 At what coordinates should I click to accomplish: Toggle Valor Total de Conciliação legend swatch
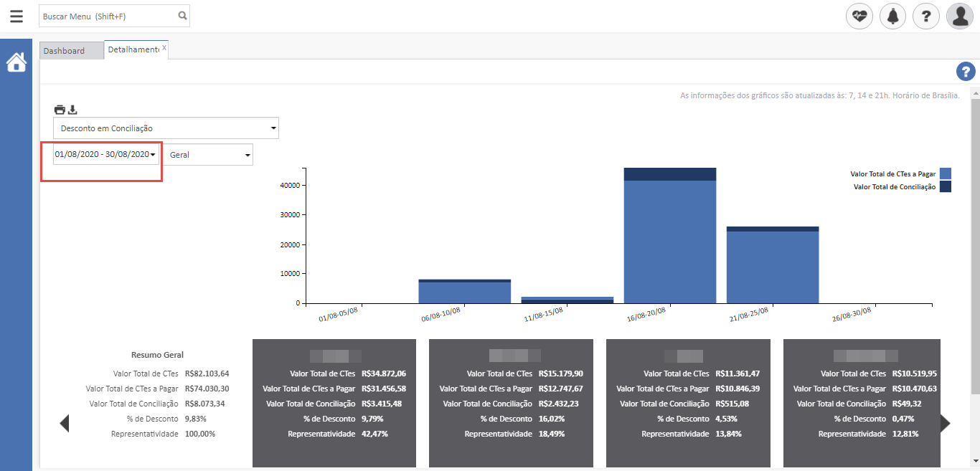point(945,186)
